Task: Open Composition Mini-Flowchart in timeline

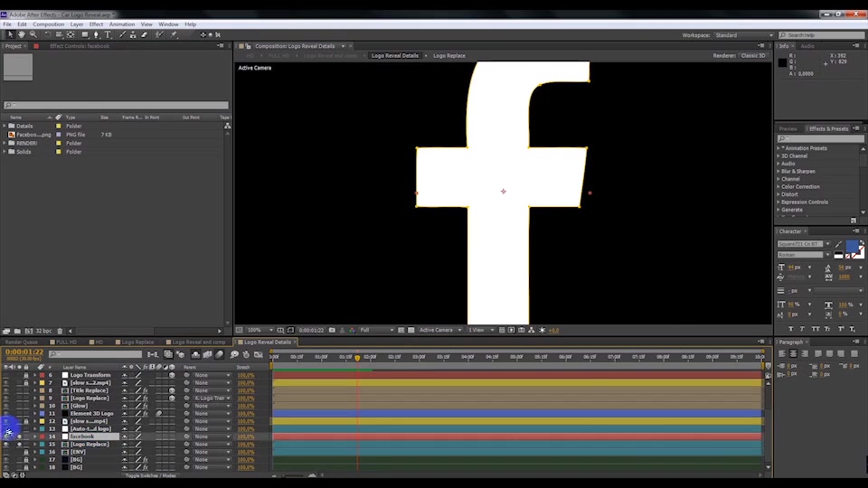Action: (153, 354)
